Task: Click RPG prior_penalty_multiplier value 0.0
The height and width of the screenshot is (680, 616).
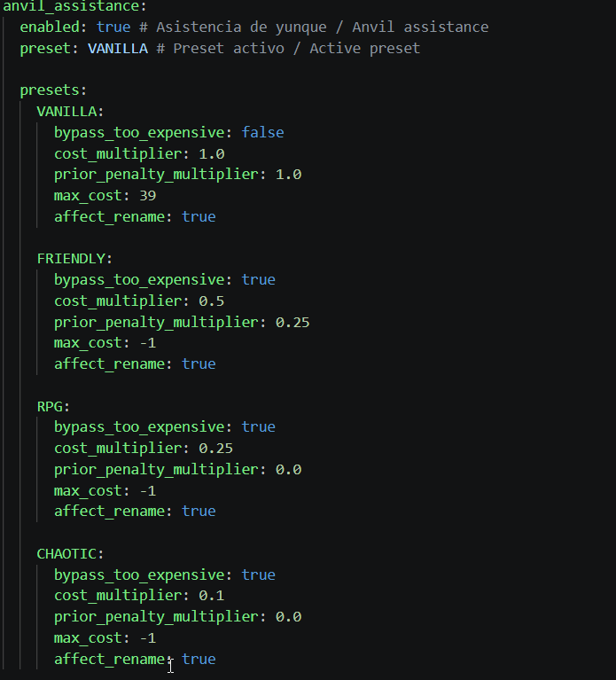Action: 288,469
